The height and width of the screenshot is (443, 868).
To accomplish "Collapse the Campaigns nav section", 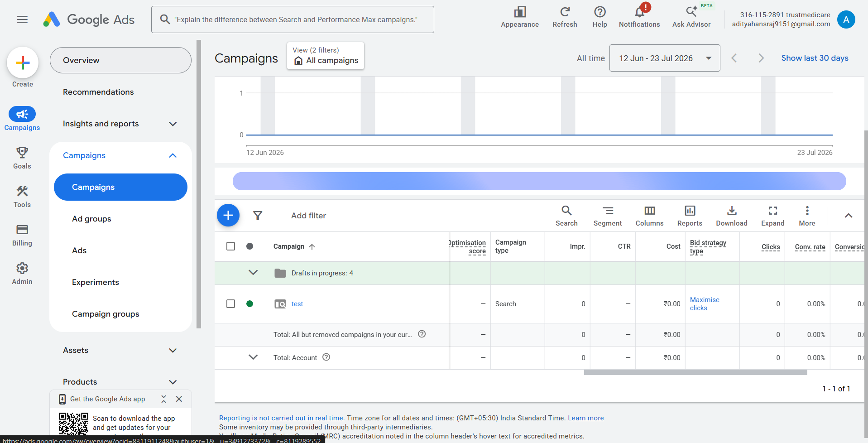I will tap(173, 155).
